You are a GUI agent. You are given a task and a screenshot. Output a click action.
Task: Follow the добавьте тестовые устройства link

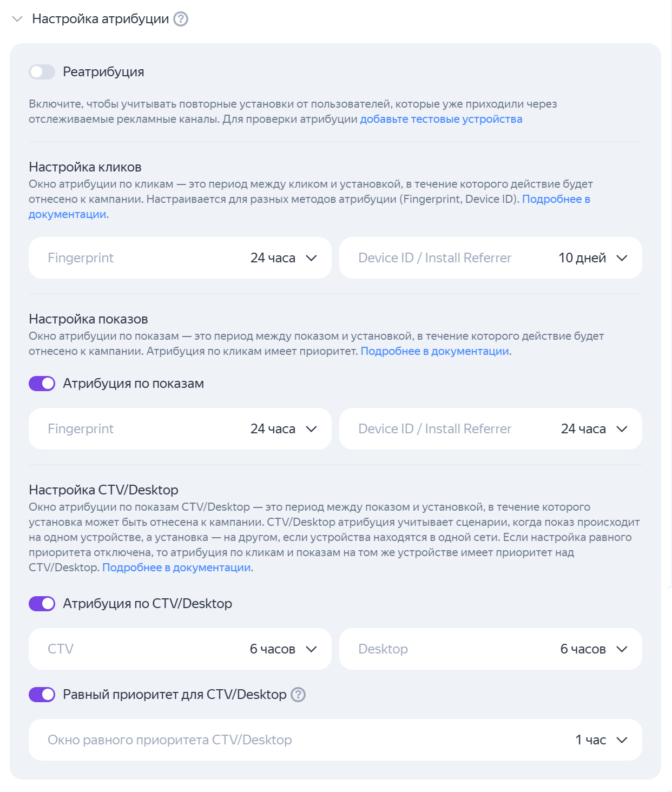click(x=441, y=119)
